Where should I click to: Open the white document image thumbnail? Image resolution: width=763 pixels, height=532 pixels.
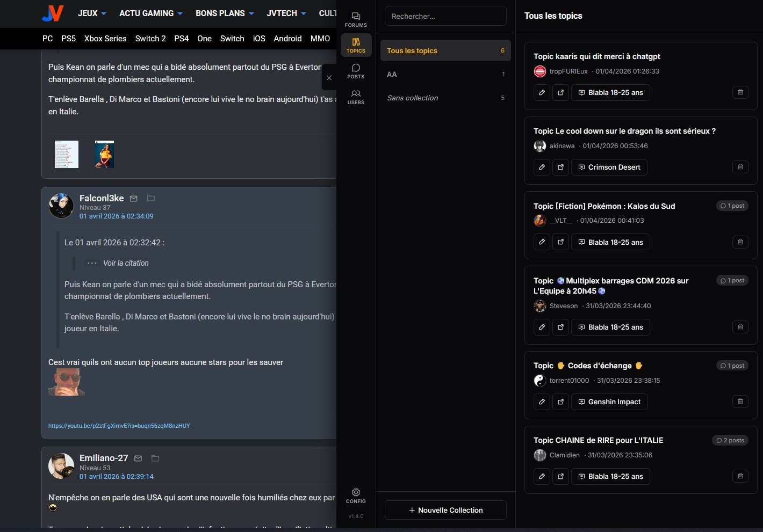click(x=67, y=154)
